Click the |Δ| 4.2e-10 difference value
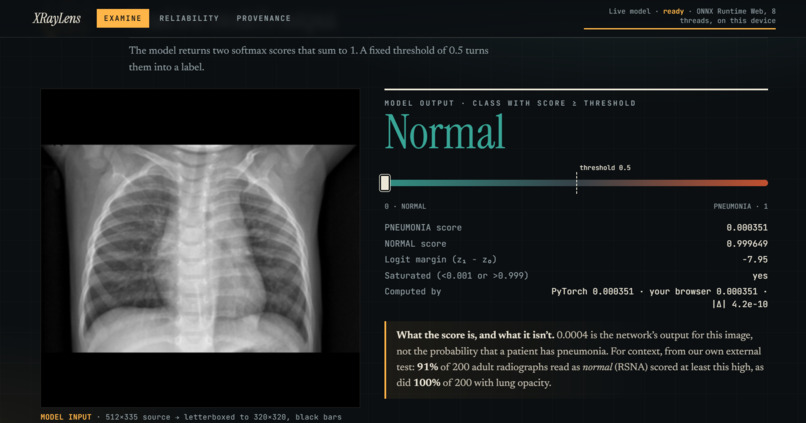The image size is (806, 423). 740,304
